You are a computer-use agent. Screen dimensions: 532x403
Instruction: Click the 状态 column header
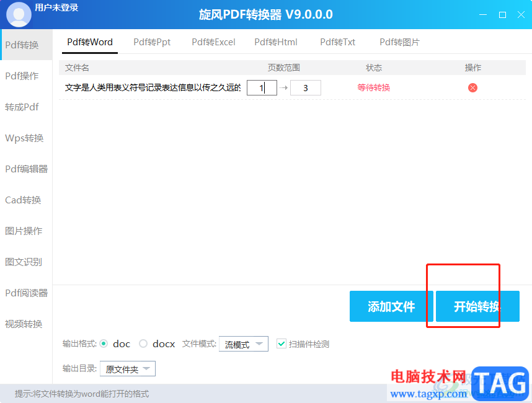coord(373,68)
